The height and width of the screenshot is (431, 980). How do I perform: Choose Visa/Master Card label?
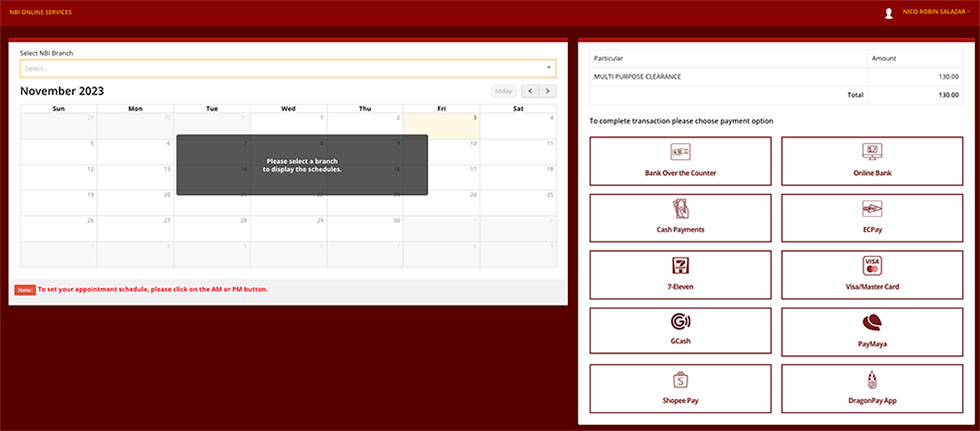pos(872,287)
